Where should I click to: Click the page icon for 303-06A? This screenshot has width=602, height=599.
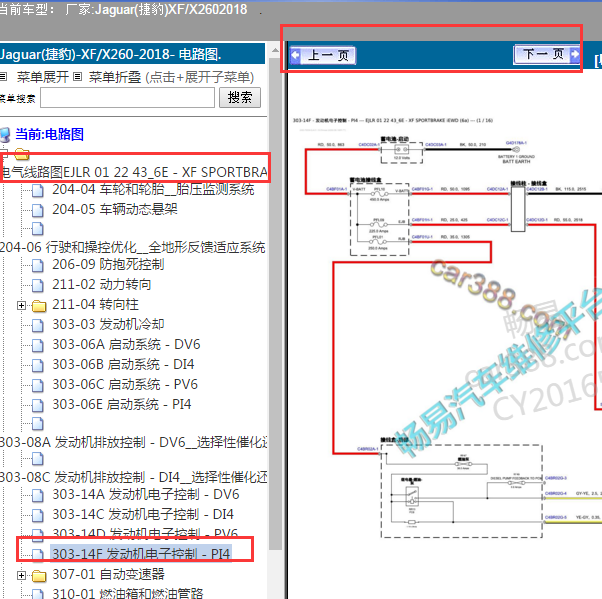(x=38, y=345)
